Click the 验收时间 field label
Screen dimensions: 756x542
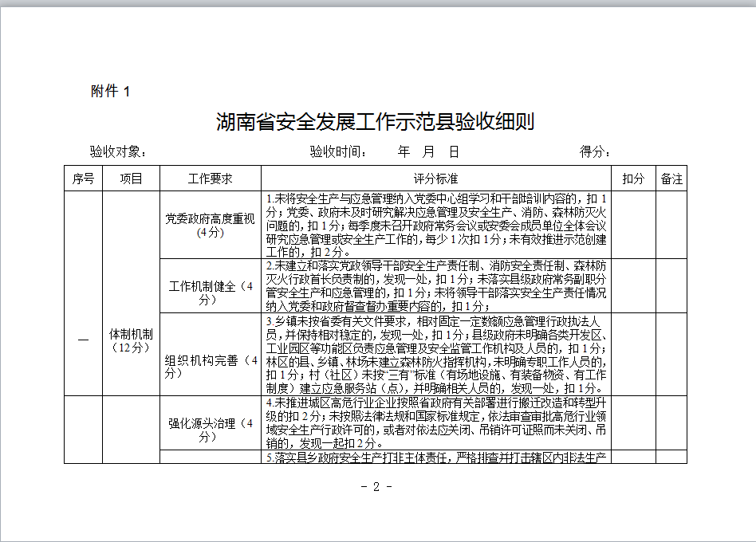(338, 151)
